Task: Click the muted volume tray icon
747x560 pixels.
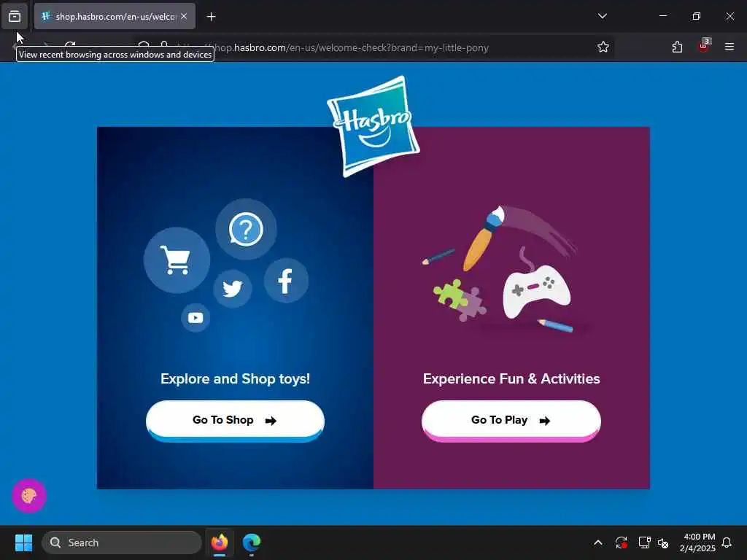Action: point(663,542)
